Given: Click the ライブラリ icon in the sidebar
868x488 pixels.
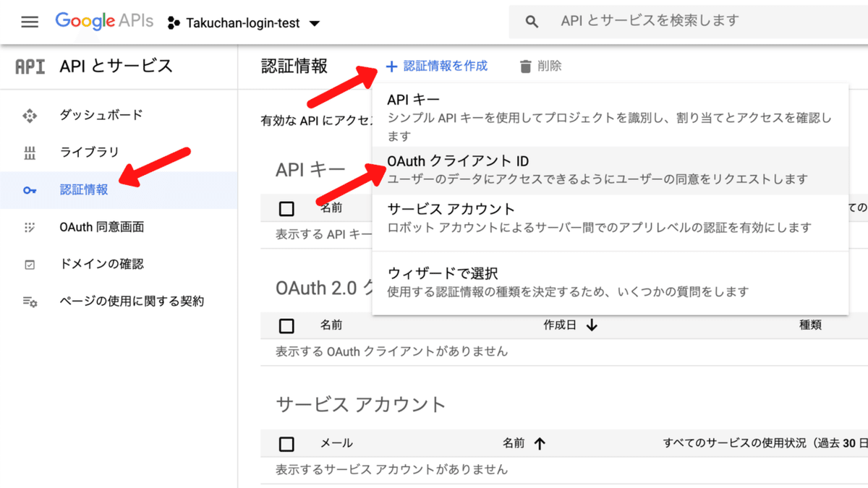Looking at the screenshot, I should (x=30, y=153).
